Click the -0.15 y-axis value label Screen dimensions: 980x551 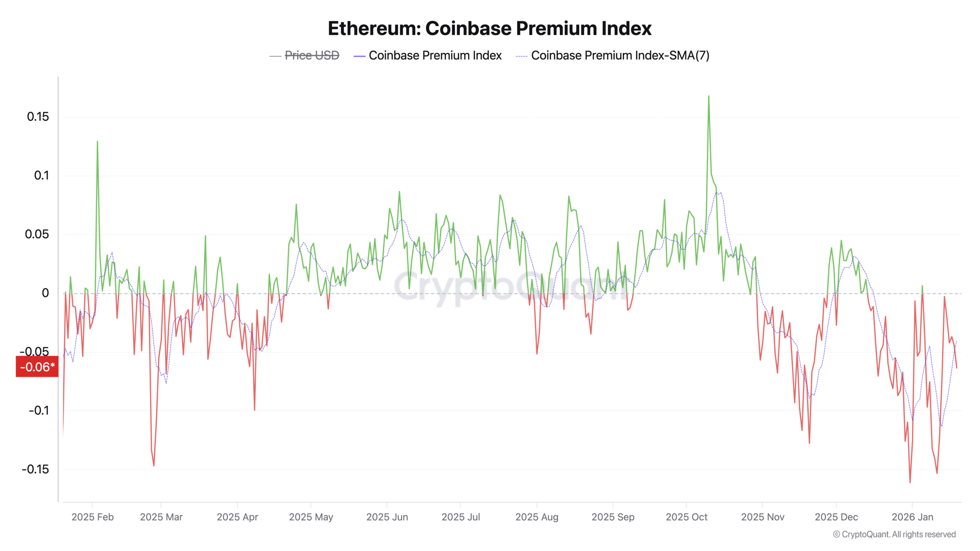[x=35, y=469]
